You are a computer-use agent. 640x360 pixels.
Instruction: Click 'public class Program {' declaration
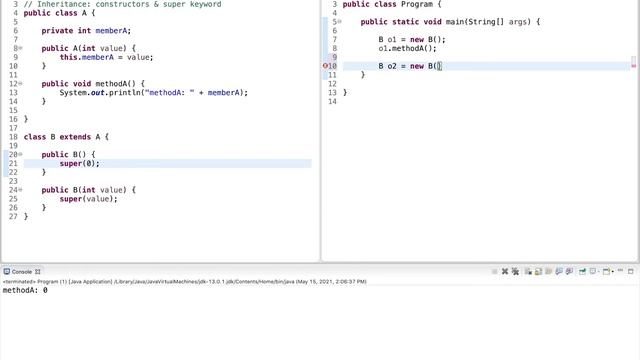pos(392,4)
